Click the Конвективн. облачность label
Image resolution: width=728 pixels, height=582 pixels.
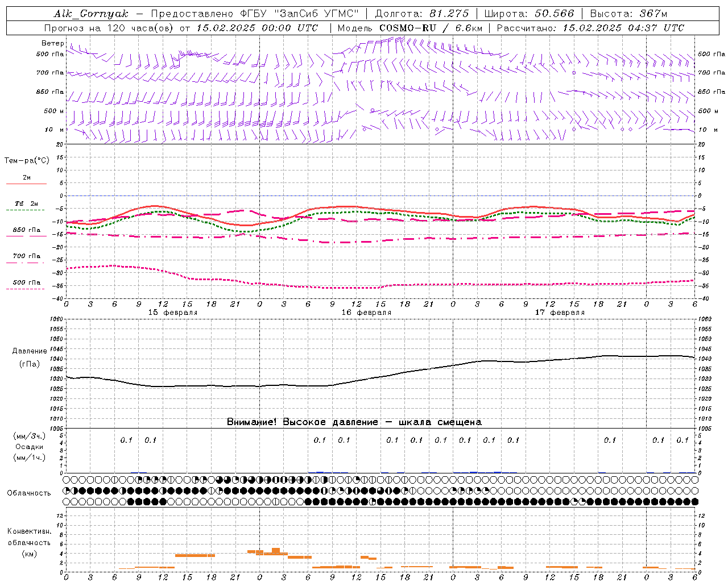click(29, 537)
